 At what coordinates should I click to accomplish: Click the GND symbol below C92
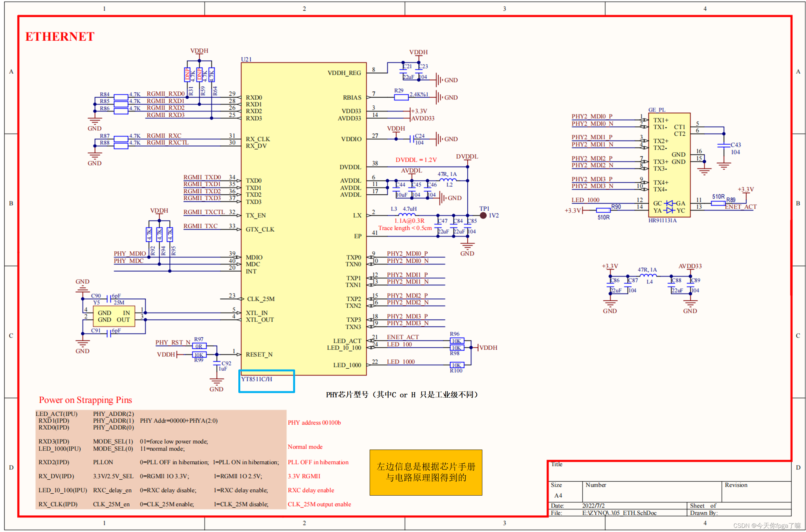(x=216, y=383)
